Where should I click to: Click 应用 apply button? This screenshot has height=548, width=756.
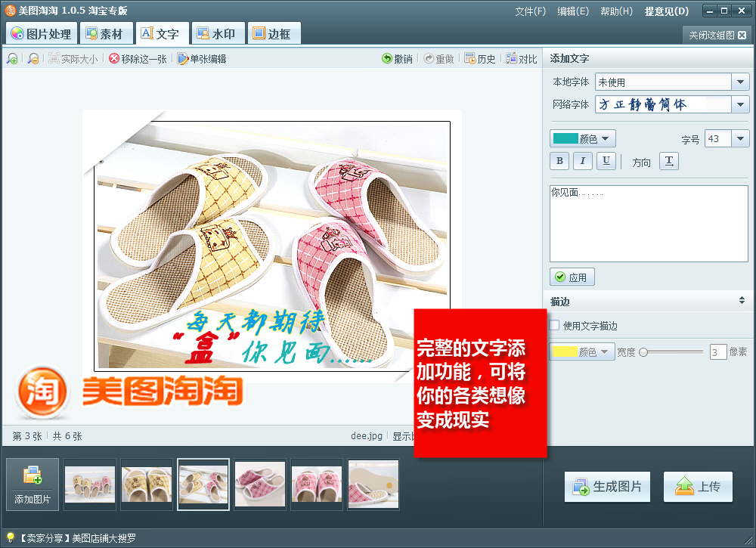tap(572, 277)
